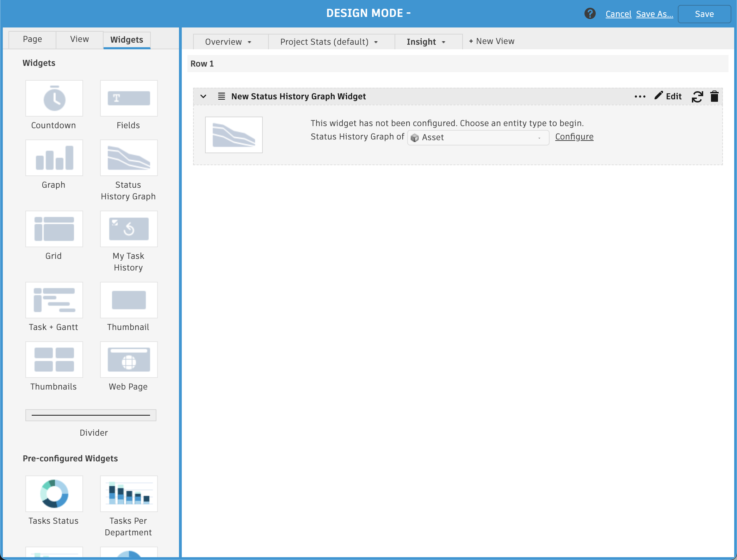Open the Insight tab dropdown arrow
Image resolution: width=737 pixels, height=560 pixels.
pyautogui.click(x=444, y=42)
